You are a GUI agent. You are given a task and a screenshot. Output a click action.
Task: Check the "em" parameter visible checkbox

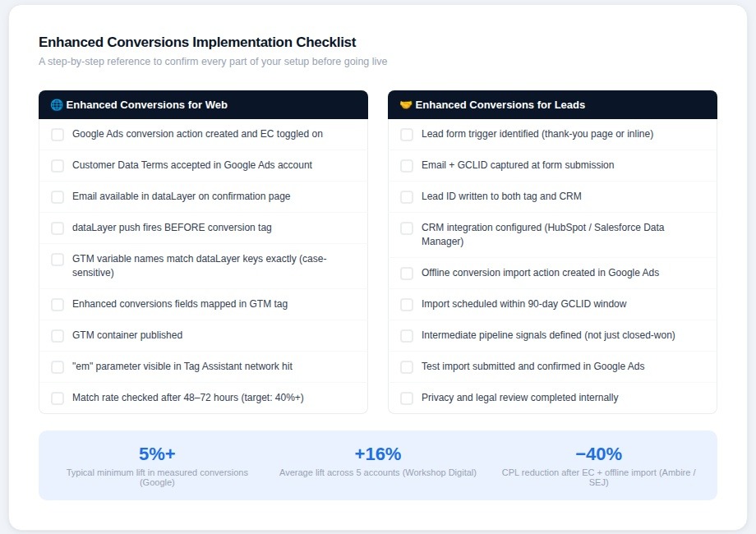pos(58,367)
